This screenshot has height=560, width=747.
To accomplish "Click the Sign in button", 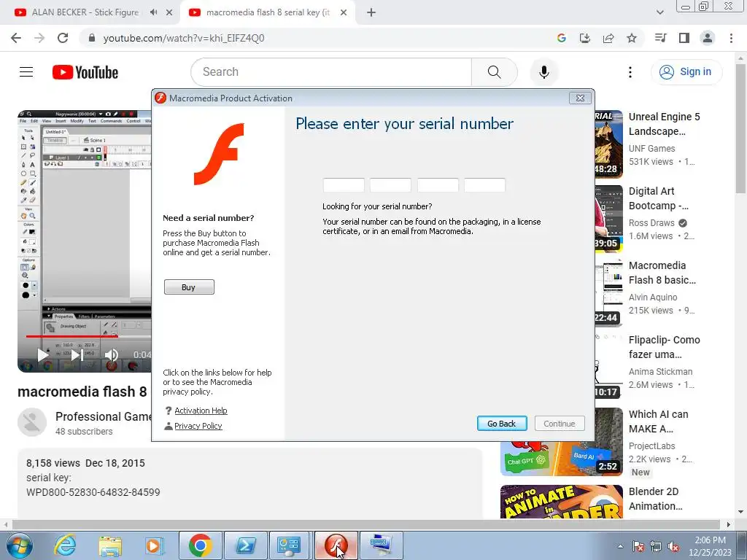I will coord(686,72).
